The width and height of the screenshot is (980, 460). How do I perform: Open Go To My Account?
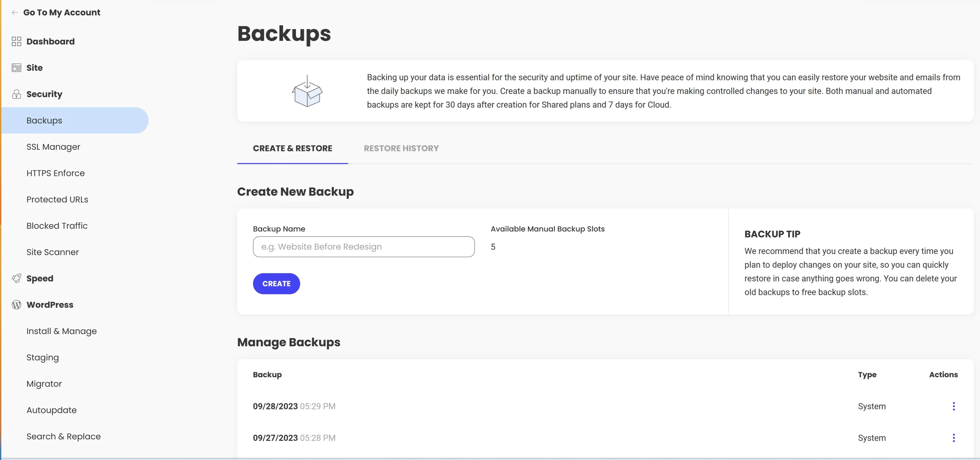click(62, 12)
